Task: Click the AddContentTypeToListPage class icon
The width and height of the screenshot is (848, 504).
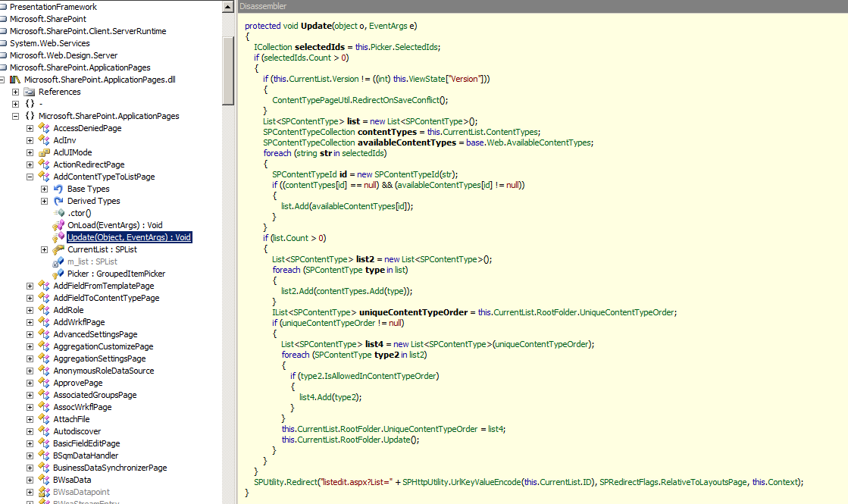Action: click(44, 177)
